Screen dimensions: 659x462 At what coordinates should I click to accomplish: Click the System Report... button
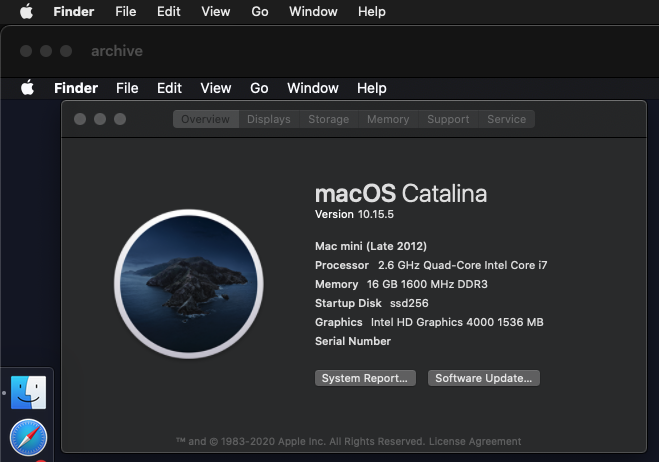click(365, 378)
